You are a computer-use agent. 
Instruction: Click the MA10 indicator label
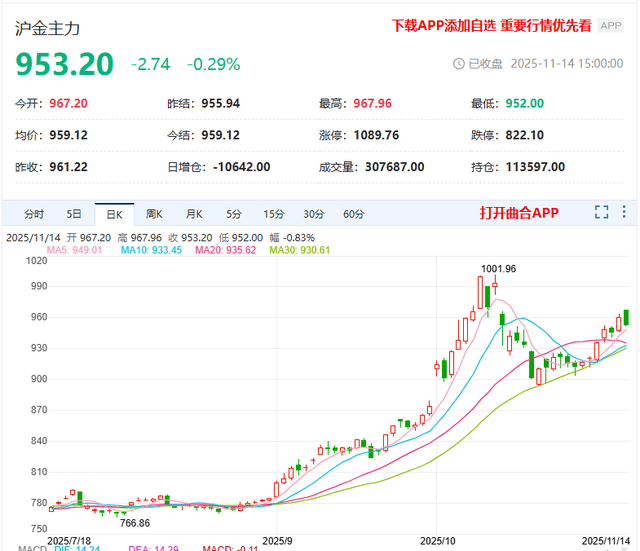[x=151, y=250]
